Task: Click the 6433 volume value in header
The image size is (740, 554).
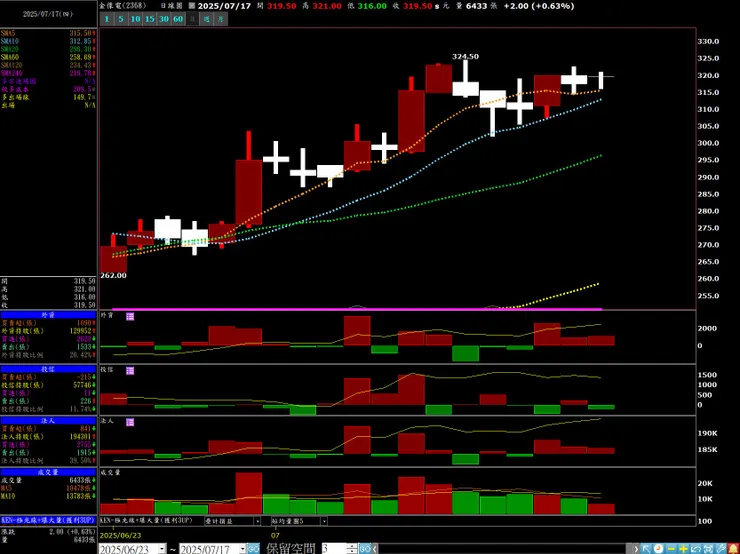Action: tap(476, 6)
